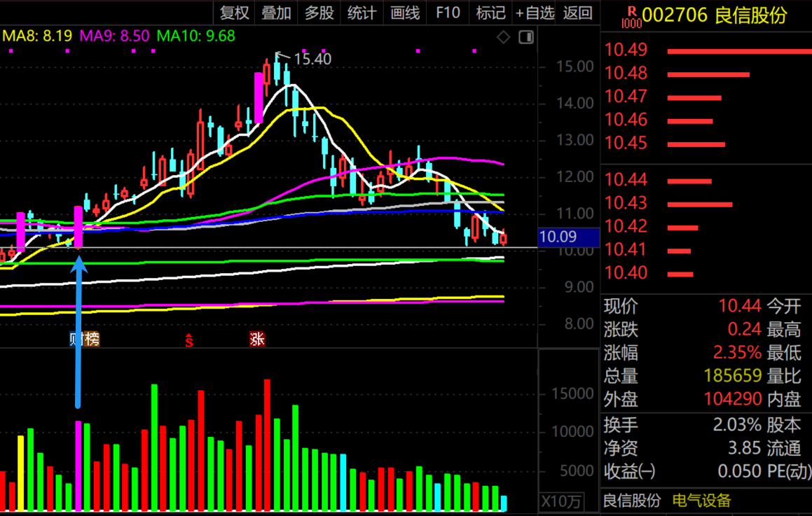Viewport: 812px width, 516px height.
Task: Click the blue upward arrow annotation
Action: click(78, 331)
